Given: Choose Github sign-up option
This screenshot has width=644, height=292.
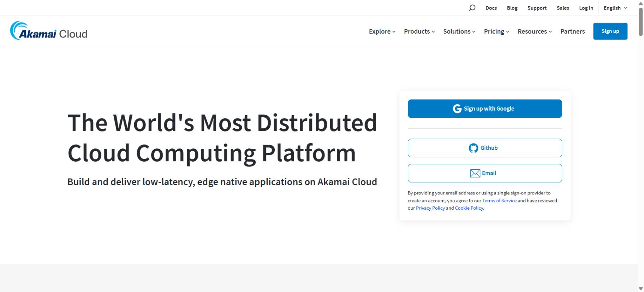Looking at the screenshot, I should [485, 148].
